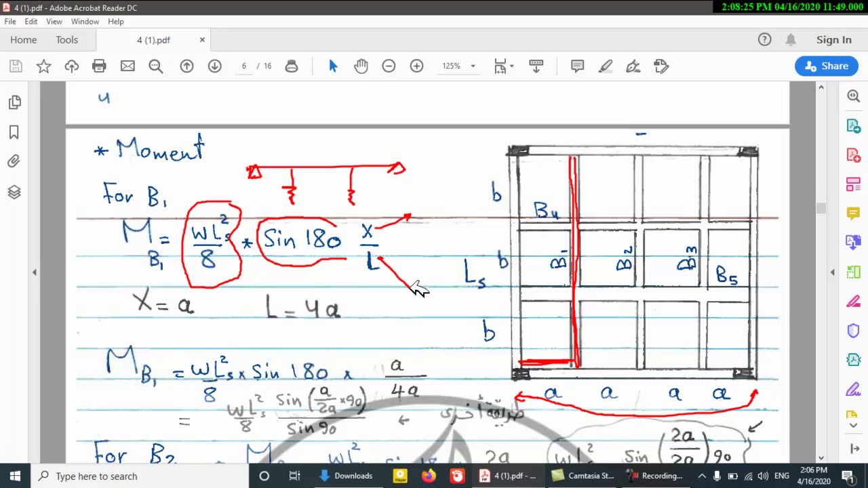Upload the file to Document Cloud
Image resolution: width=868 pixels, height=488 pixels.
[x=71, y=66]
